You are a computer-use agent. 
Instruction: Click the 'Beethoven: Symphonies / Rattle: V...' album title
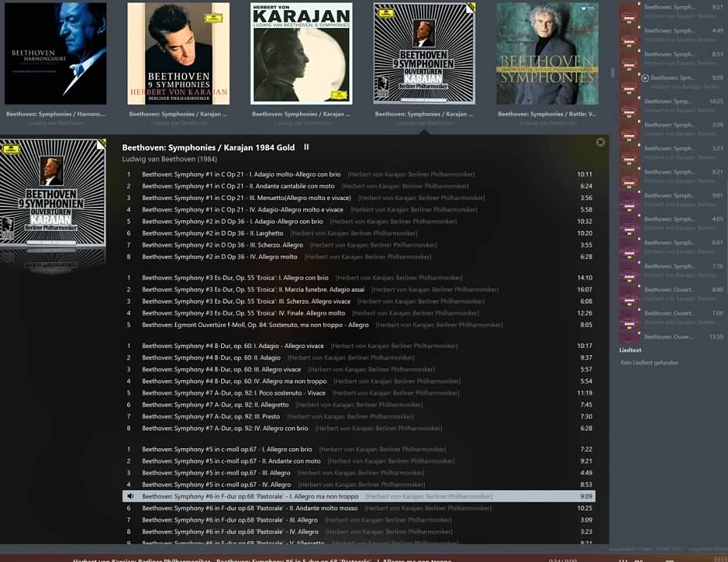[547, 114]
